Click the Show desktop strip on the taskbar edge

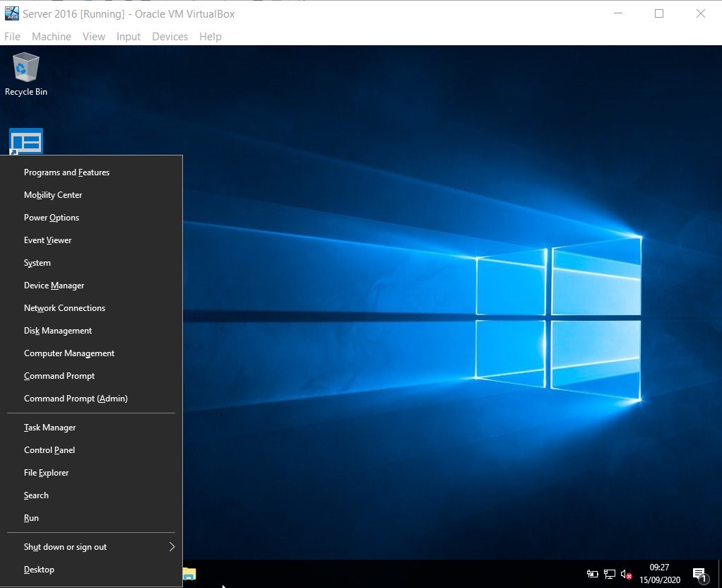click(720, 574)
